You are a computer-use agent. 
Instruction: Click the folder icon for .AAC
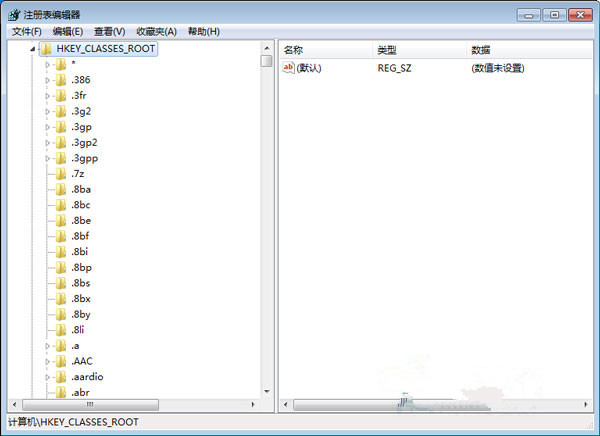pos(61,361)
